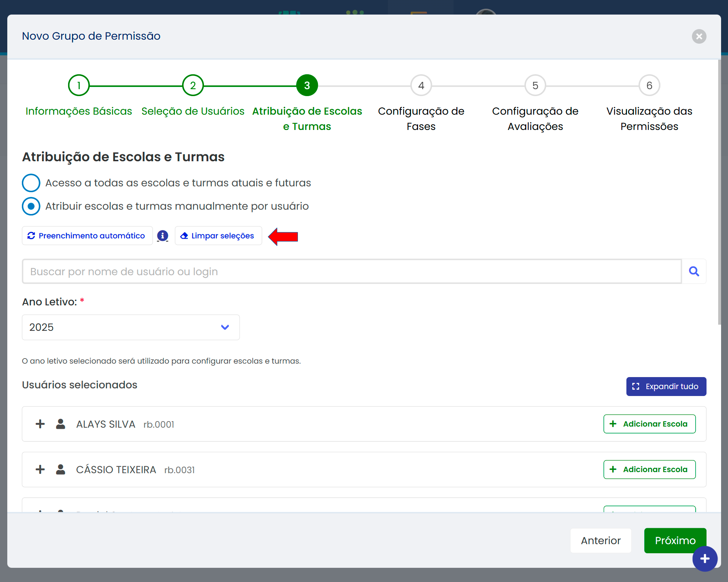The width and height of the screenshot is (728, 582).
Task: Click the eraser icon in Limpar seleções
Action: [x=184, y=236]
